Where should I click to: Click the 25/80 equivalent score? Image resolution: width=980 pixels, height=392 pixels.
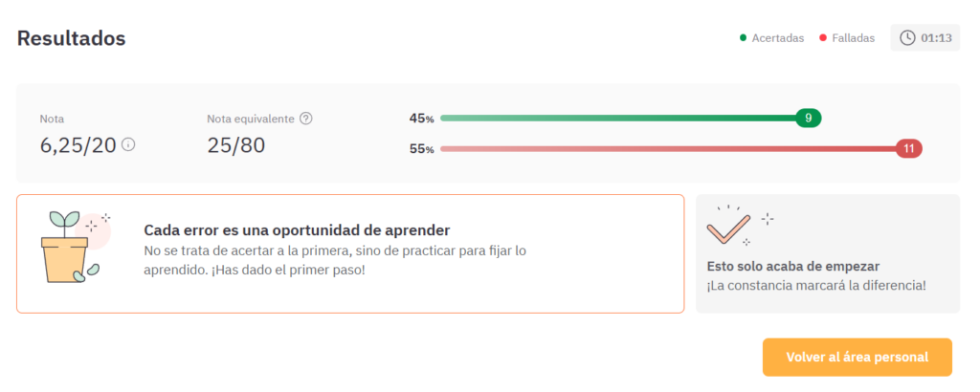(x=236, y=145)
